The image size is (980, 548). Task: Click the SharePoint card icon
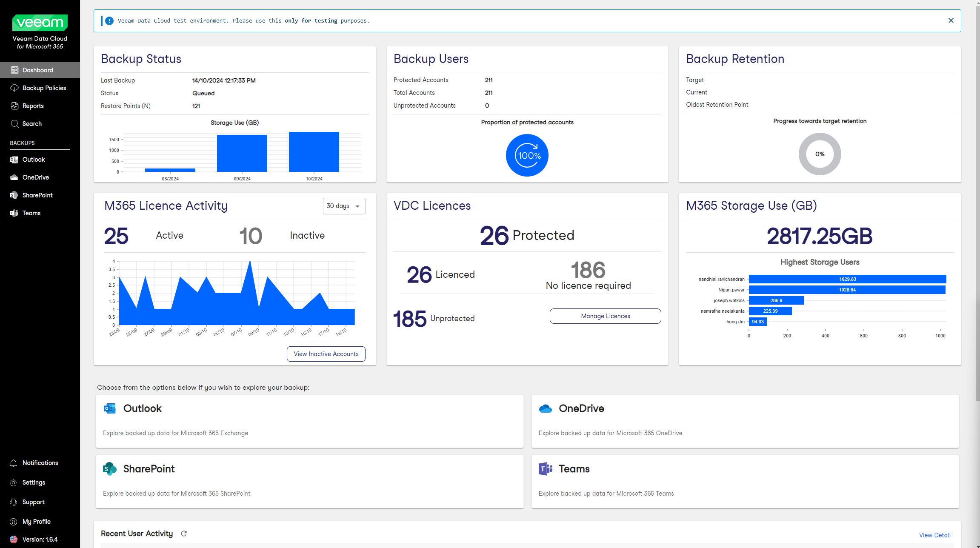(110, 469)
